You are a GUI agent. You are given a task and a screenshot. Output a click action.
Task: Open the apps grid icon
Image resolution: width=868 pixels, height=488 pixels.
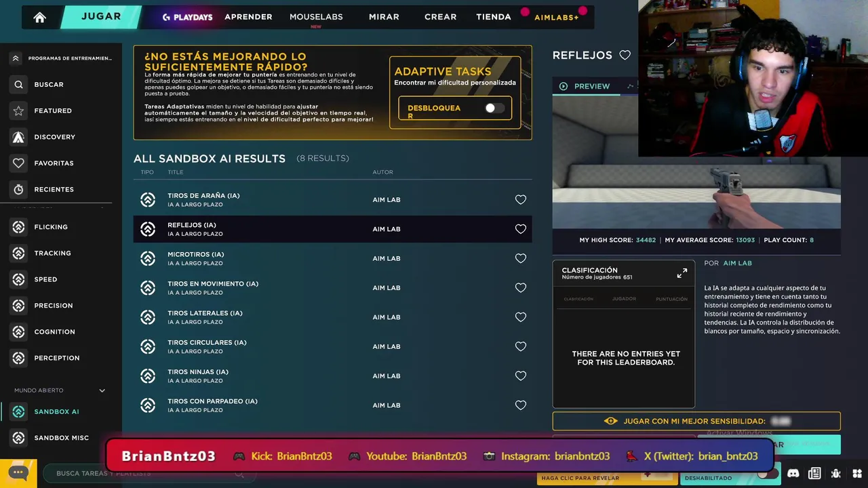(x=857, y=473)
